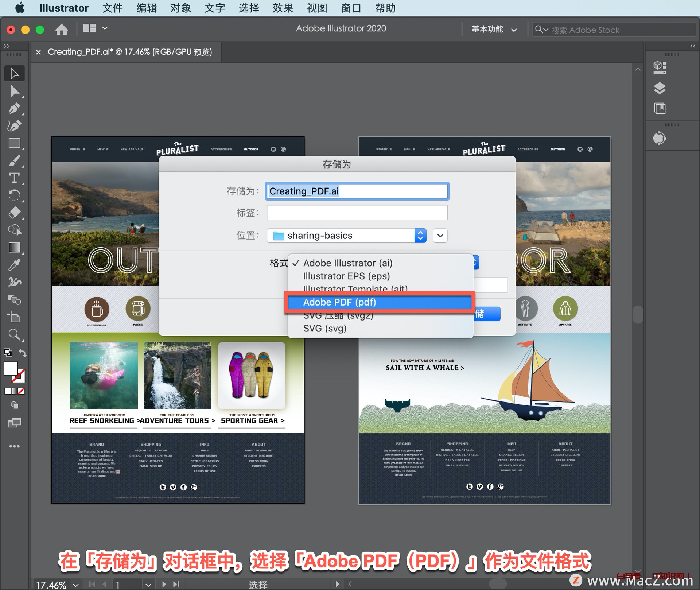Click the 选择 label in status bar

[257, 583]
